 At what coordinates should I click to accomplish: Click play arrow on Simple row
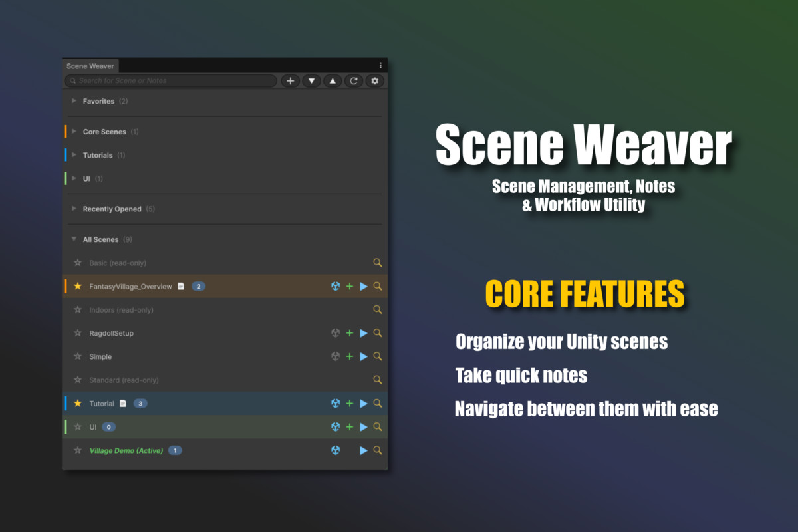[x=364, y=356]
